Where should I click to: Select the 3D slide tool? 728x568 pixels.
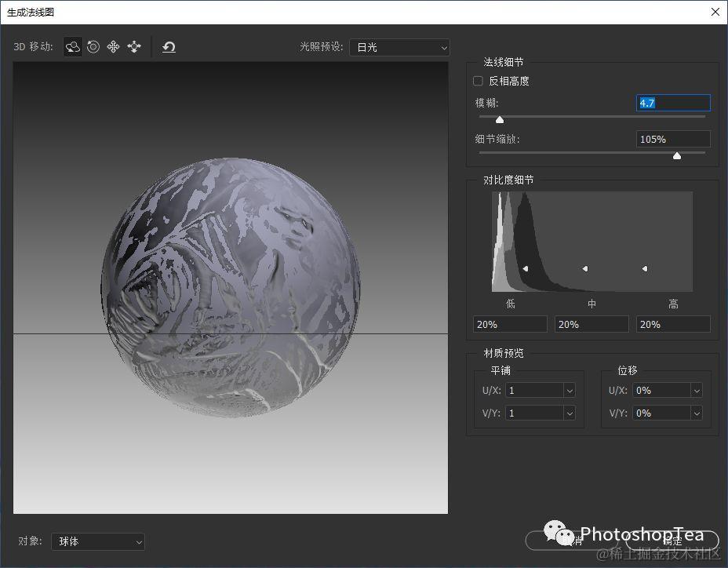[x=134, y=47]
